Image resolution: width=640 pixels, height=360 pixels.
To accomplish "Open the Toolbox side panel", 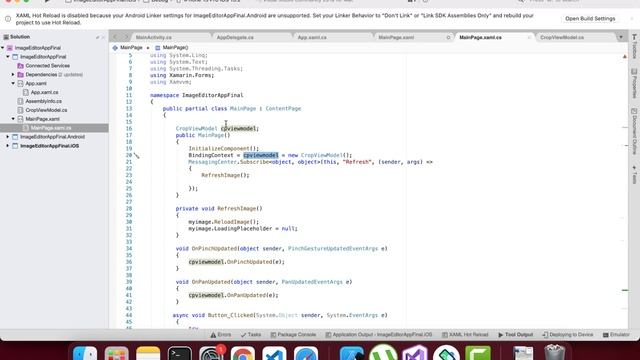I will click(634, 46).
